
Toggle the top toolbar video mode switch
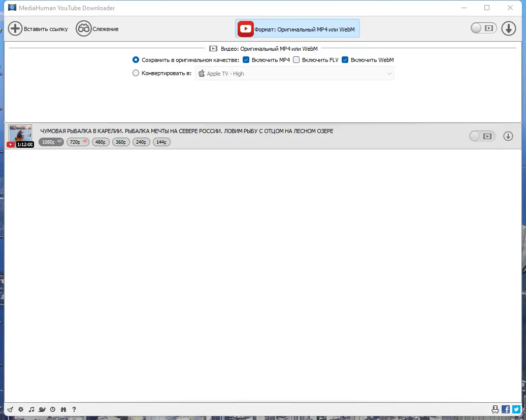coord(483,28)
